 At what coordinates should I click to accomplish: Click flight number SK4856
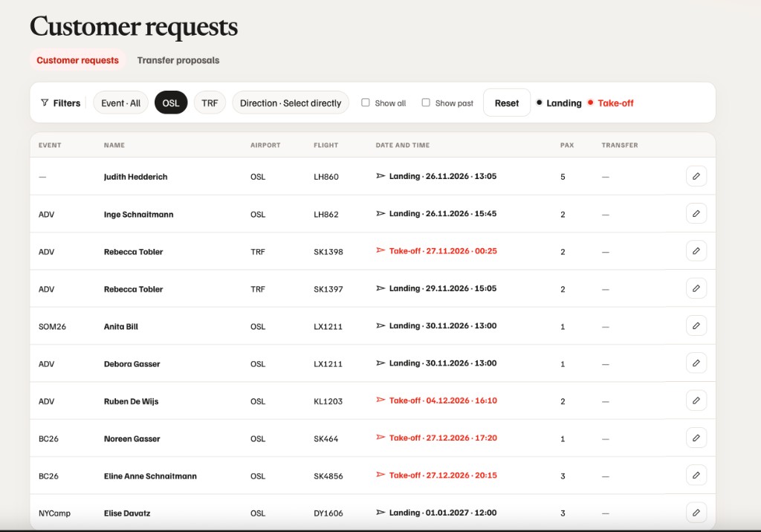click(x=328, y=476)
